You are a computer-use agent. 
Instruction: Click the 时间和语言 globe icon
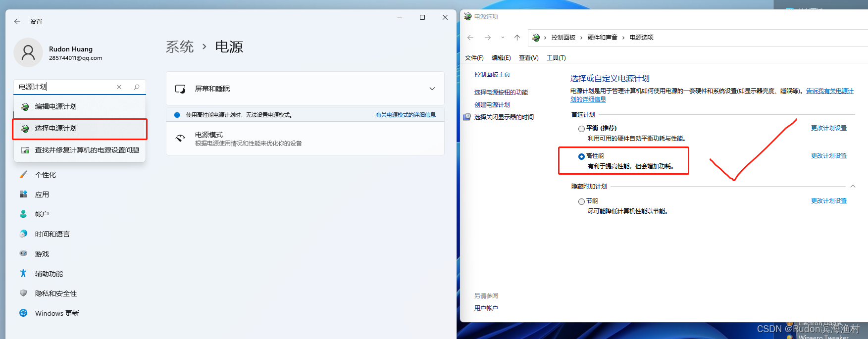[x=23, y=234]
